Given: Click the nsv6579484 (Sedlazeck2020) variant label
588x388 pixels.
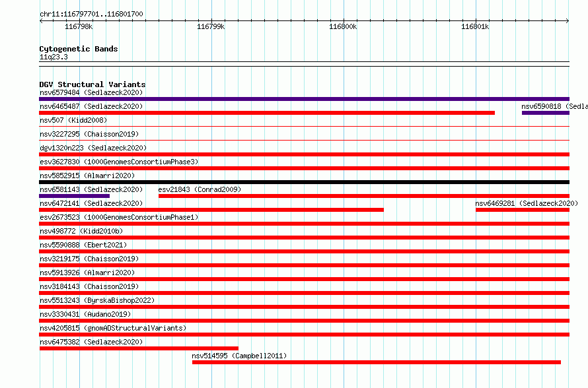Looking at the screenshot, I should tap(91, 92).
